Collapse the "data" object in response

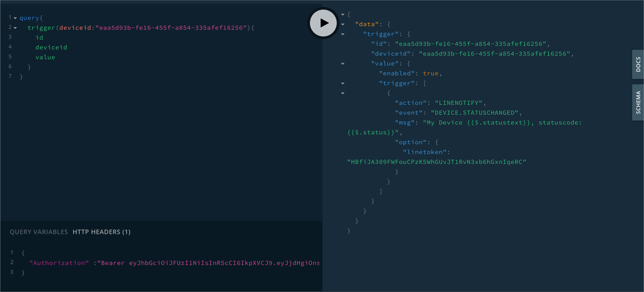point(343,25)
